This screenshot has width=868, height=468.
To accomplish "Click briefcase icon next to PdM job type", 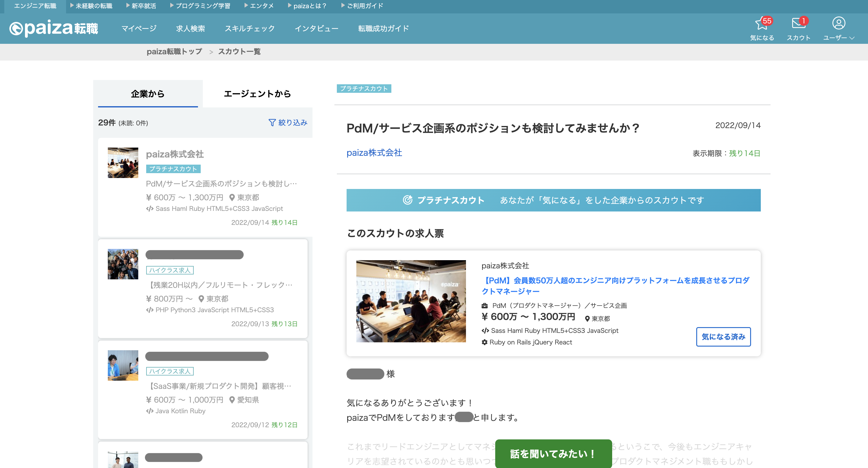I will tap(485, 306).
